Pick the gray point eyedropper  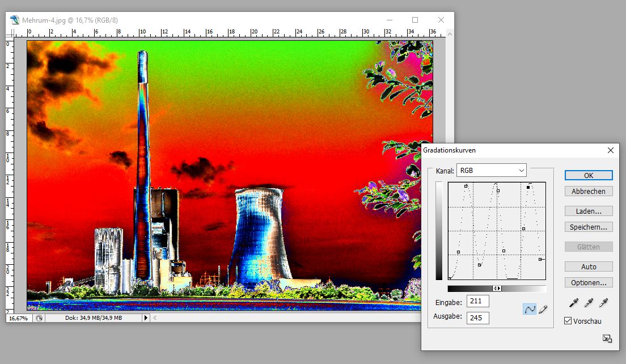[x=589, y=303]
